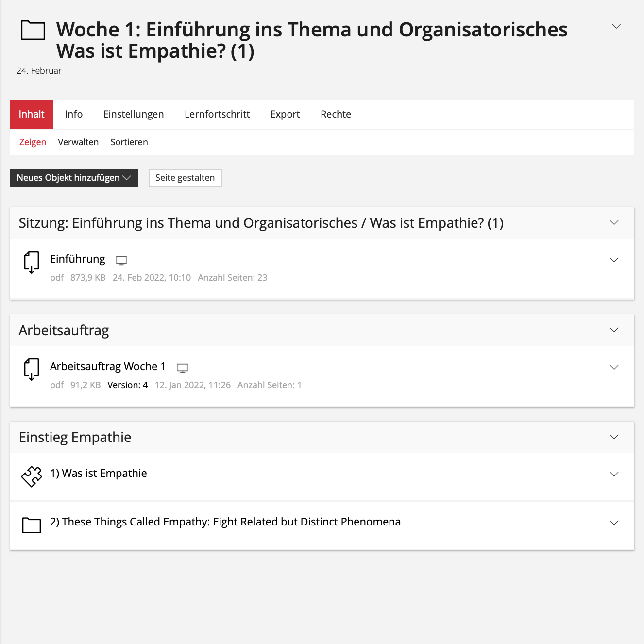644x644 pixels.
Task: Open the actions chevron beside the page title
Action: [616, 27]
